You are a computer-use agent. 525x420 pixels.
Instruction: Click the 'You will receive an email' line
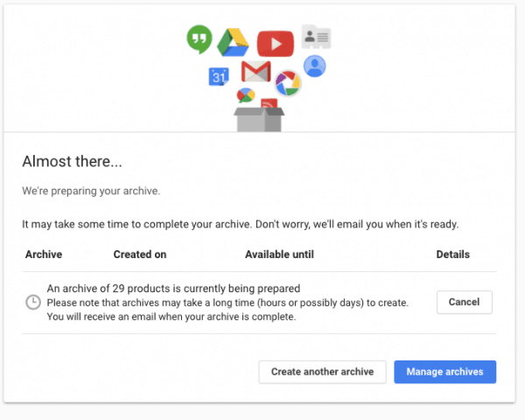click(171, 317)
